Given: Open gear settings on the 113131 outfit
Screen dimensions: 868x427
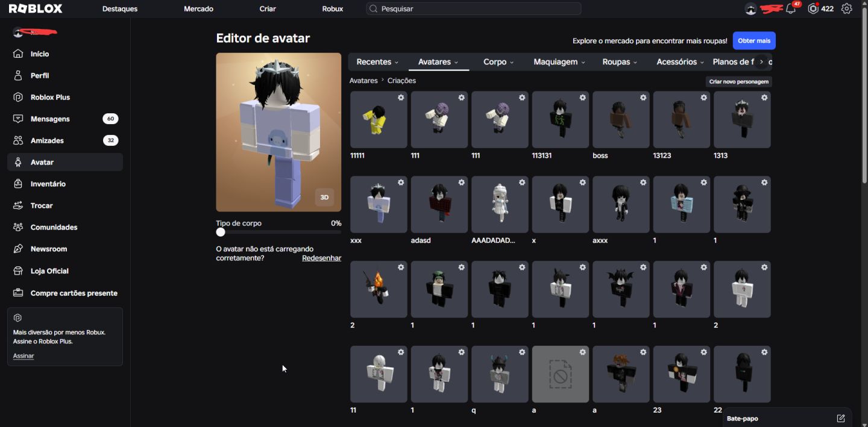Looking at the screenshot, I should 582,98.
